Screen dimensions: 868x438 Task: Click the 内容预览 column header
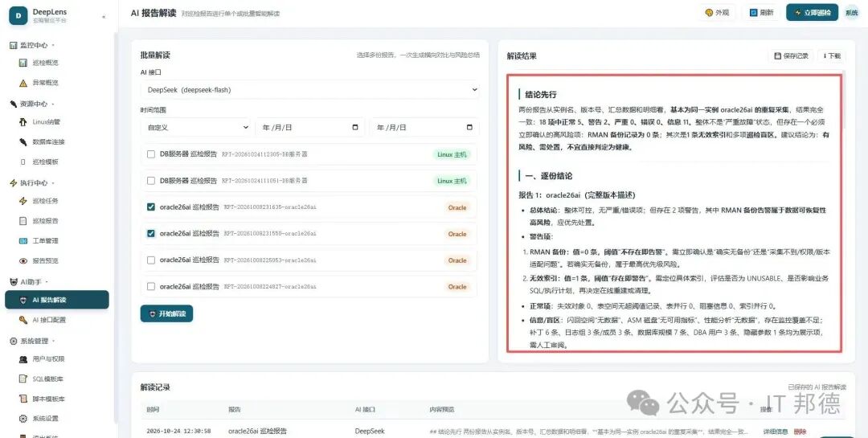click(442, 409)
